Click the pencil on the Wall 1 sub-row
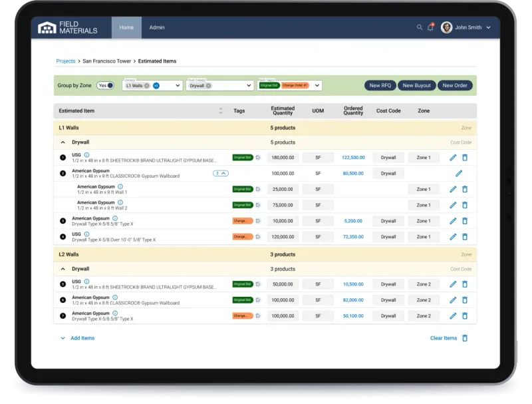Screen dimensions: 532x404 pyautogui.click(x=453, y=190)
